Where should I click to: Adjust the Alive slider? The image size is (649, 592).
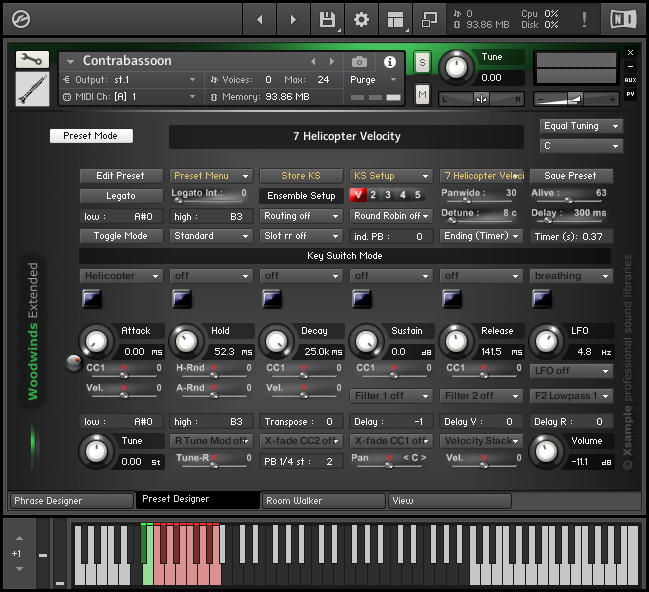pyautogui.click(x=569, y=200)
